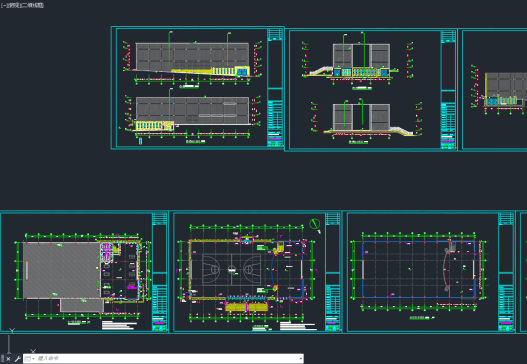Open the viewport [-] control menu
Viewport: 527px width, 364px height.
(3, 5)
